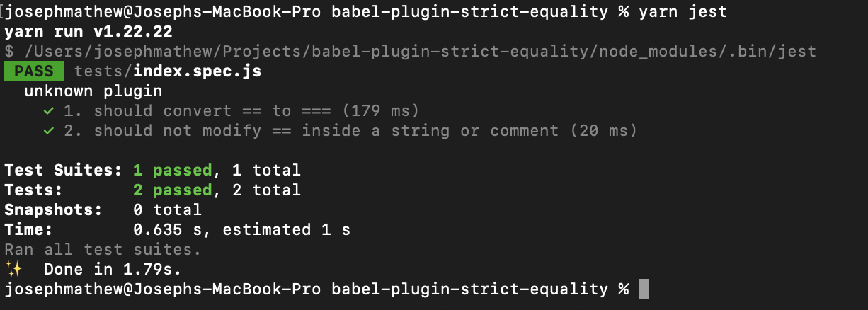The image size is (868, 310).
Task: Click the "Ran all test suites." message
Action: click(x=103, y=250)
